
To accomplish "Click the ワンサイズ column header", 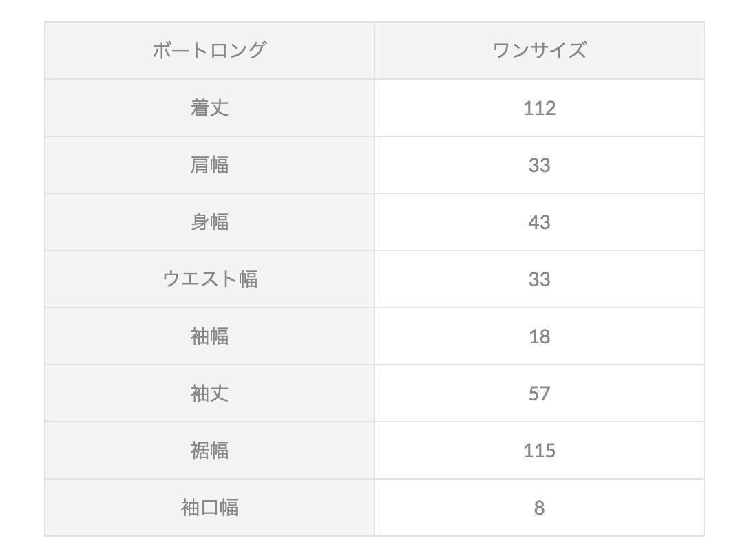I will 539,51.
